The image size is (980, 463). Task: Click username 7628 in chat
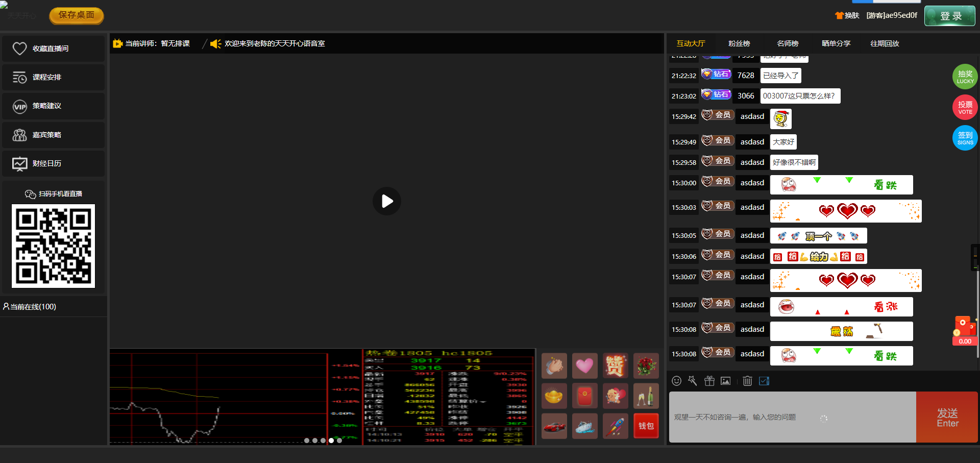tap(746, 76)
